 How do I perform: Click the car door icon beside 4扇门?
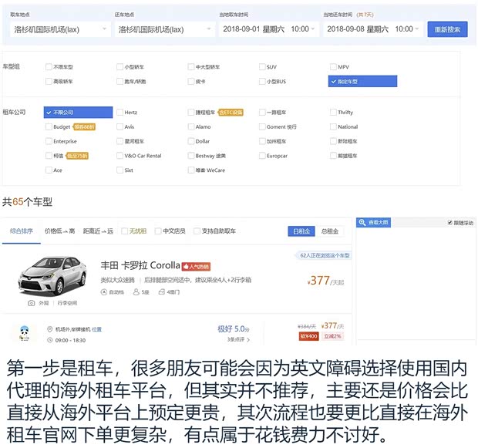point(162,292)
